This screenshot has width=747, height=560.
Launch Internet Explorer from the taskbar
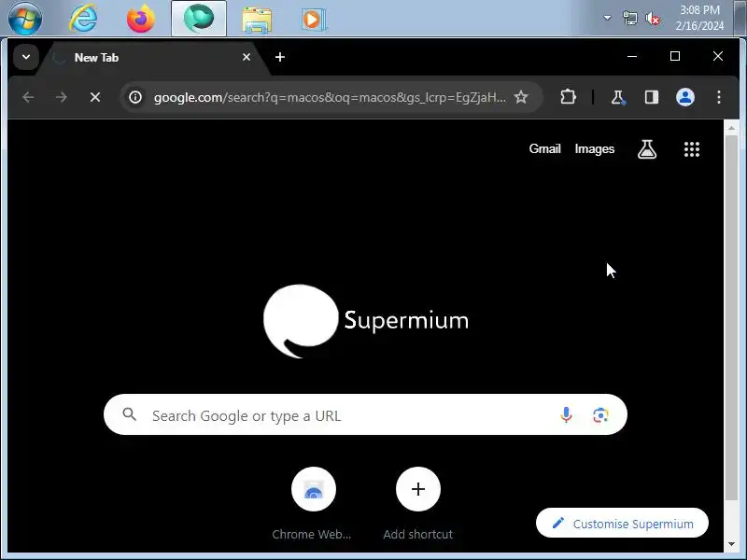[x=83, y=19]
